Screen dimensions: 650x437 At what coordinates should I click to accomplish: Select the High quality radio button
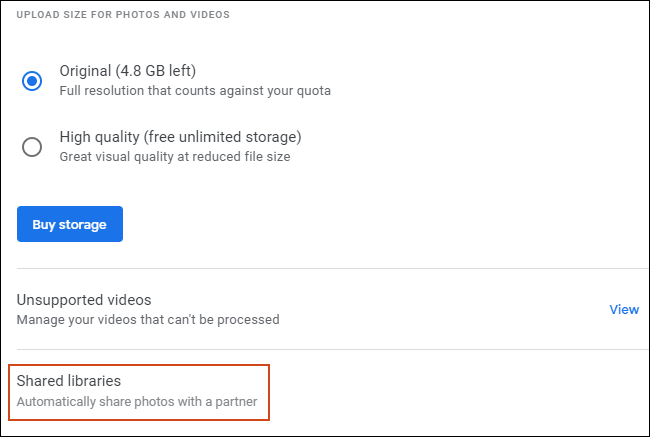[x=32, y=146]
